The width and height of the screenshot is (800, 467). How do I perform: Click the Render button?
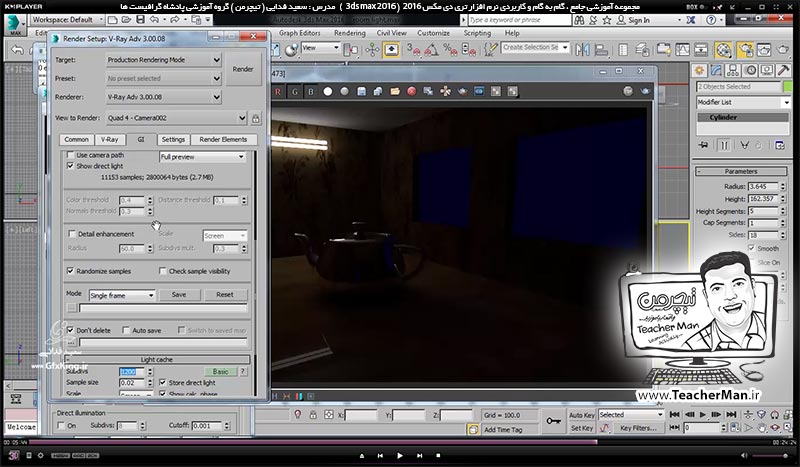point(243,69)
